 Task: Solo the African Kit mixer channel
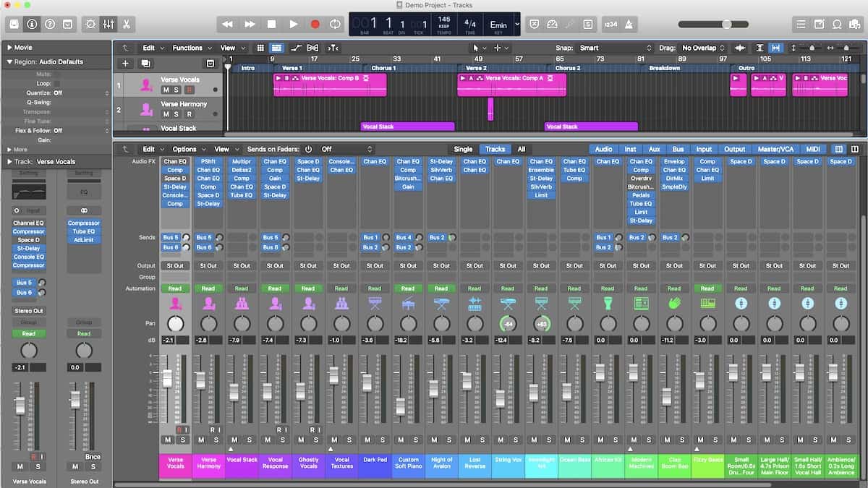pyautogui.click(x=616, y=440)
